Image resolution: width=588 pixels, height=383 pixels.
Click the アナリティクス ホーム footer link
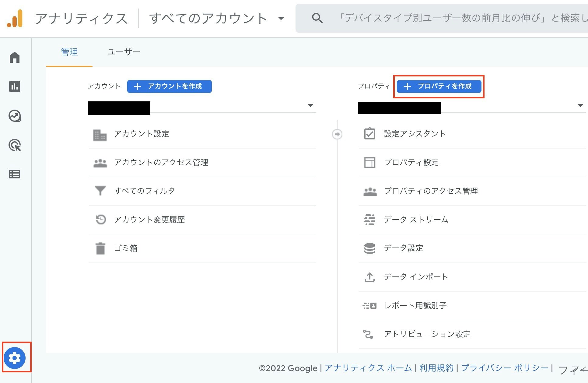(368, 368)
